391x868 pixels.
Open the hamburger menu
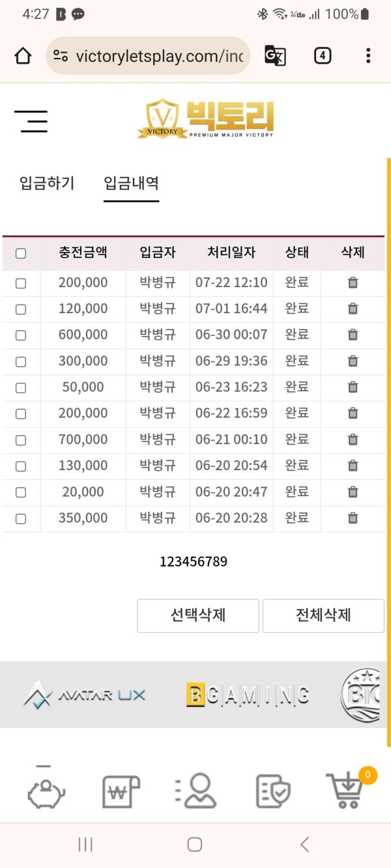[31, 122]
